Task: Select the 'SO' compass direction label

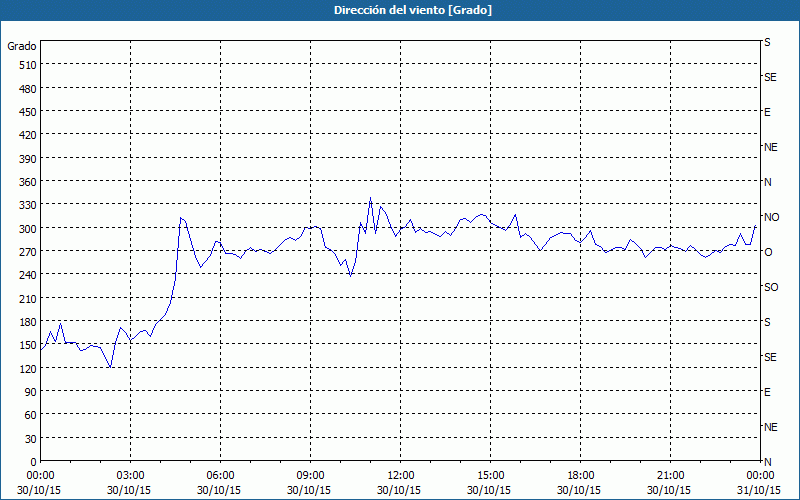Action: [771, 287]
